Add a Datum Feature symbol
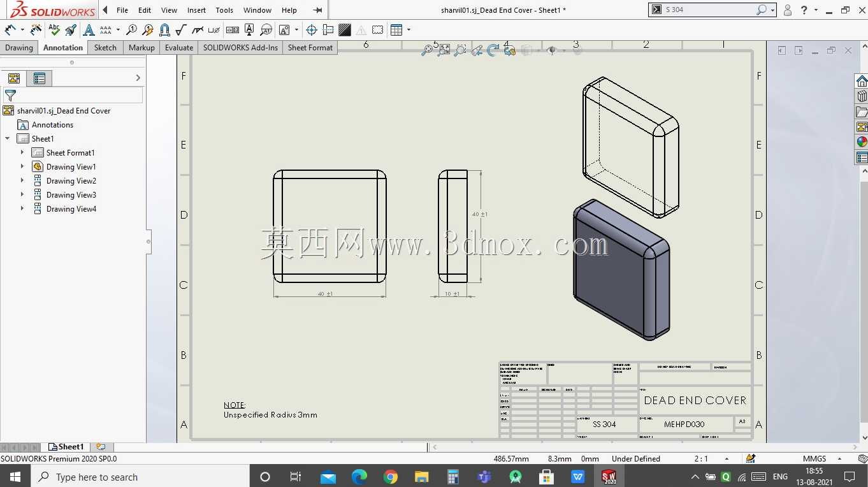The width and height of the screenshot is (868, 487). pyautogui.click(x=249, y=29)
